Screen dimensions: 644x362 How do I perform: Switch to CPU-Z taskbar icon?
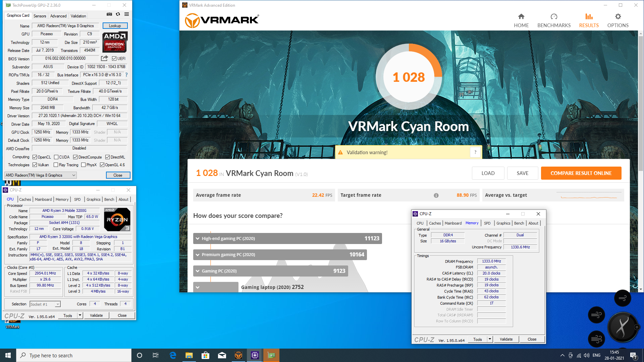pyautogui.click(x=255, y=355)
